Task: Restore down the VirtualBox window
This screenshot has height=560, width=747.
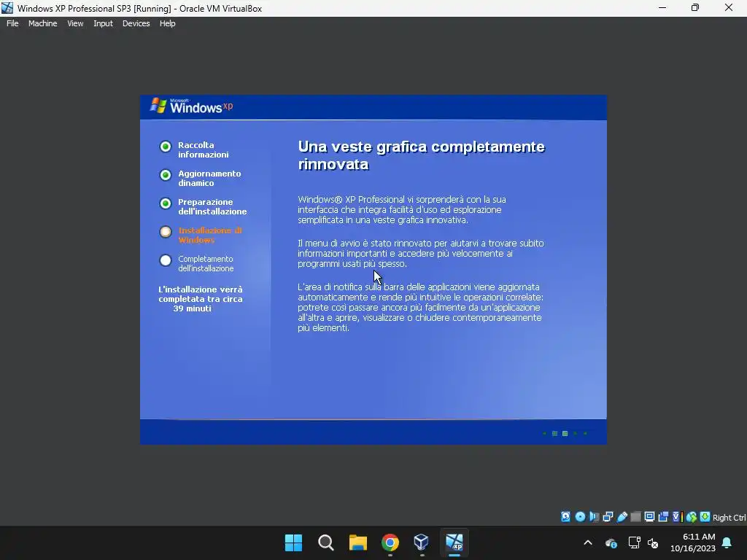Action: pos(695,8)
